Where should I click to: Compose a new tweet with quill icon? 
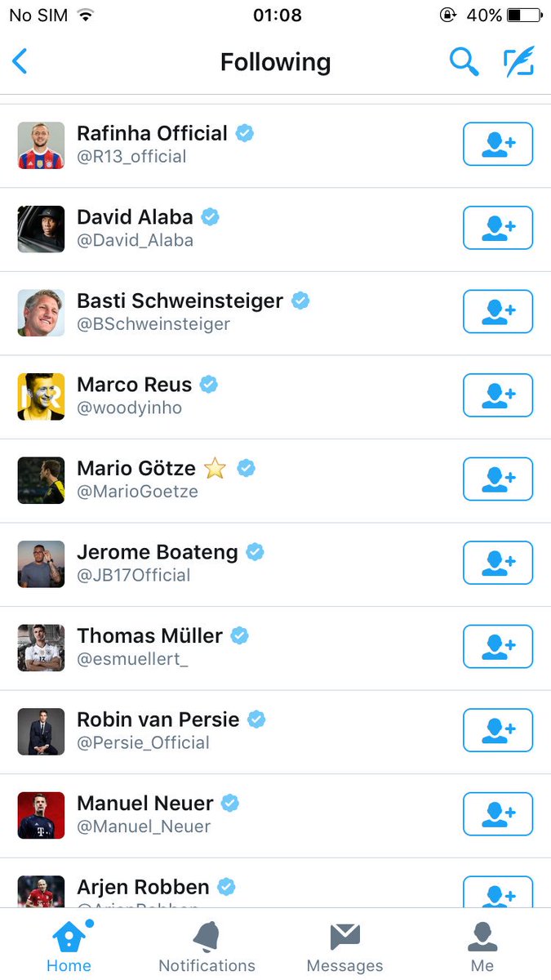pos(519,62)
